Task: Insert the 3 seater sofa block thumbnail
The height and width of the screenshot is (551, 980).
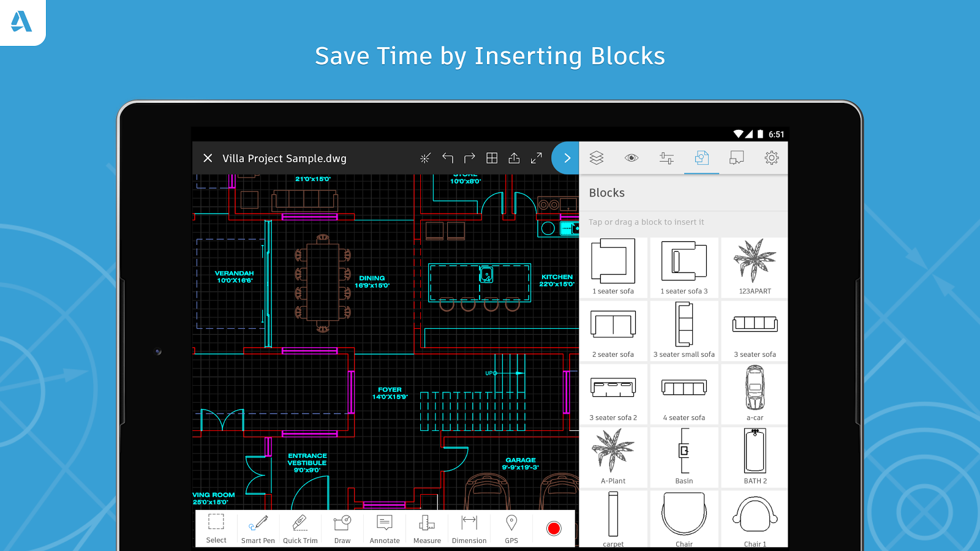Action: (754, 324)
